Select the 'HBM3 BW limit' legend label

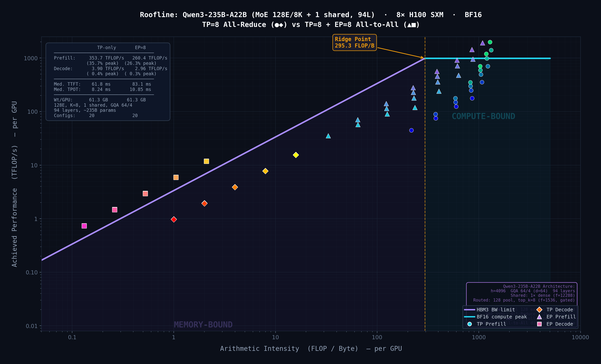pyautogui.click(x=496, y=310)
